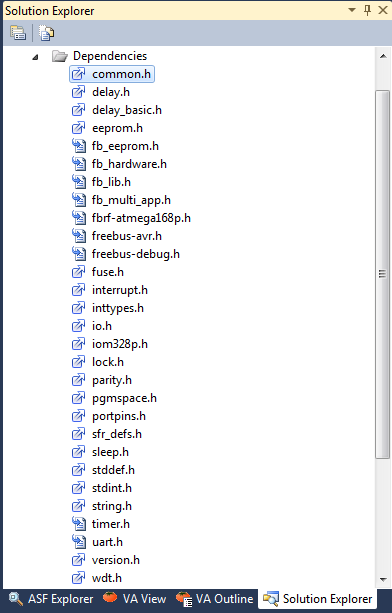
Task: Select io.h file name
Action: [x=102, y=326]
